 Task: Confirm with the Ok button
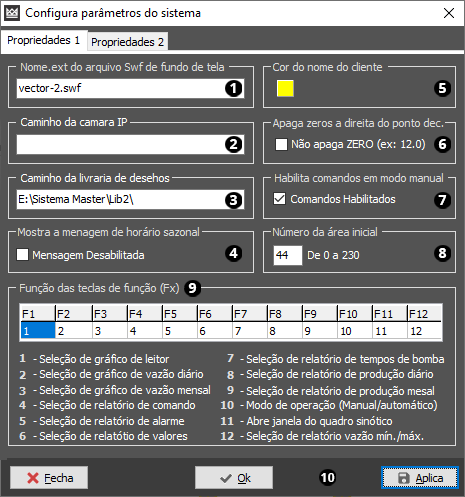234,478
